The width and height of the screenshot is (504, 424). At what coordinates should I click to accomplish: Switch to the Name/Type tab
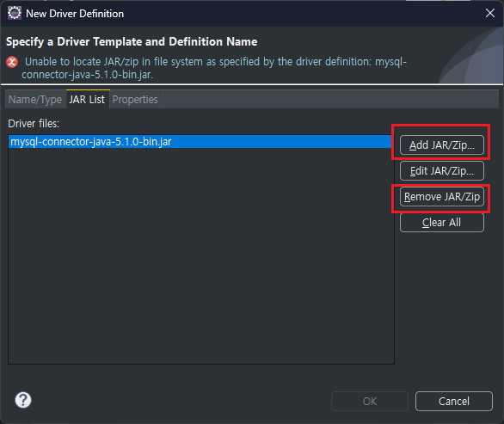[x=35, y=99]
